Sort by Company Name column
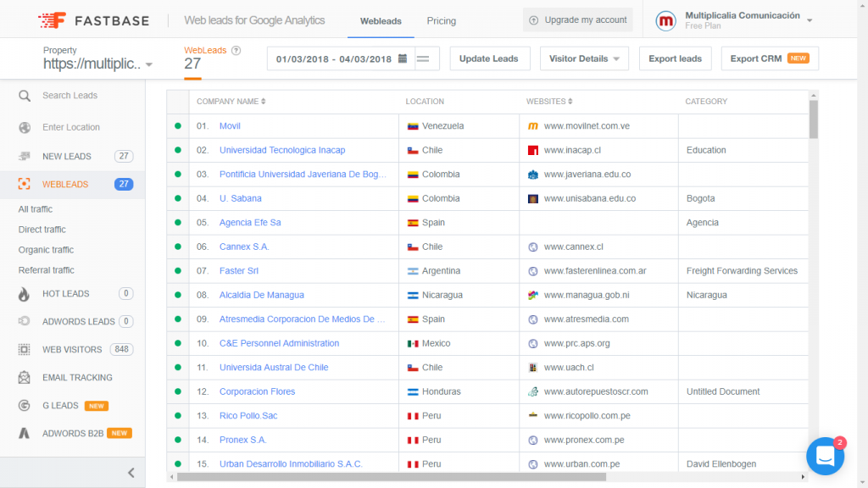The height and width of the screenshot is (488, 868). click(231, 102)
